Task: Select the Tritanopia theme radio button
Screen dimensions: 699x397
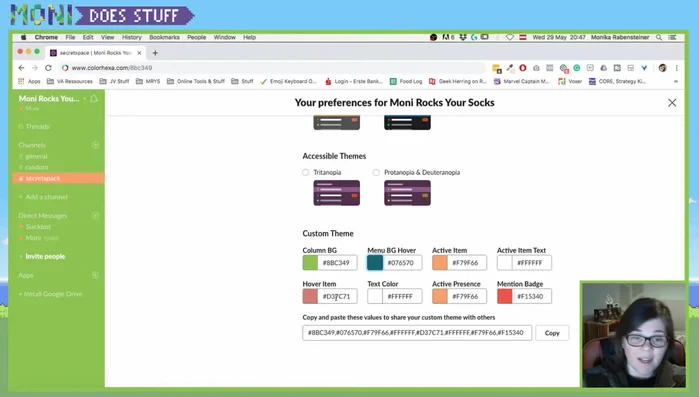Action: click(x=305, y=172)
